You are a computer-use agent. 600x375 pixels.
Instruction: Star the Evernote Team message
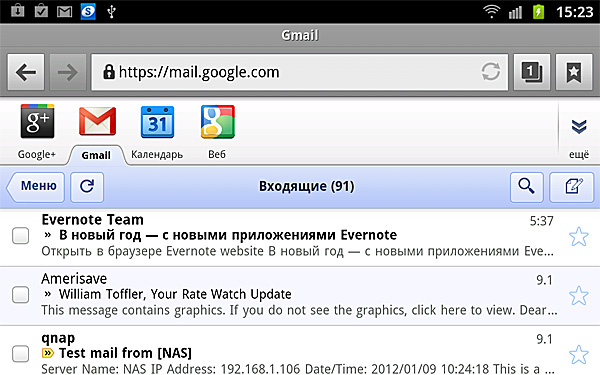click(x=579, y=236)
